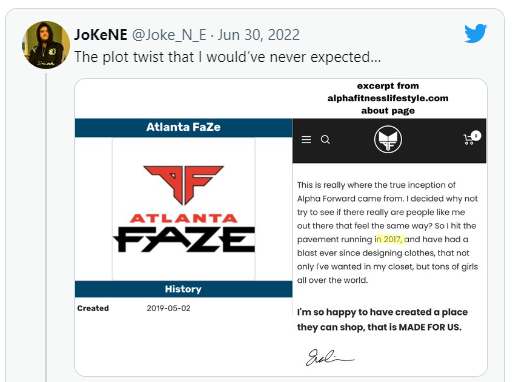Click the Alpha Forward wolf logo
The width and height of the screenshot is (525, 382).
click(x=388, y=139)
